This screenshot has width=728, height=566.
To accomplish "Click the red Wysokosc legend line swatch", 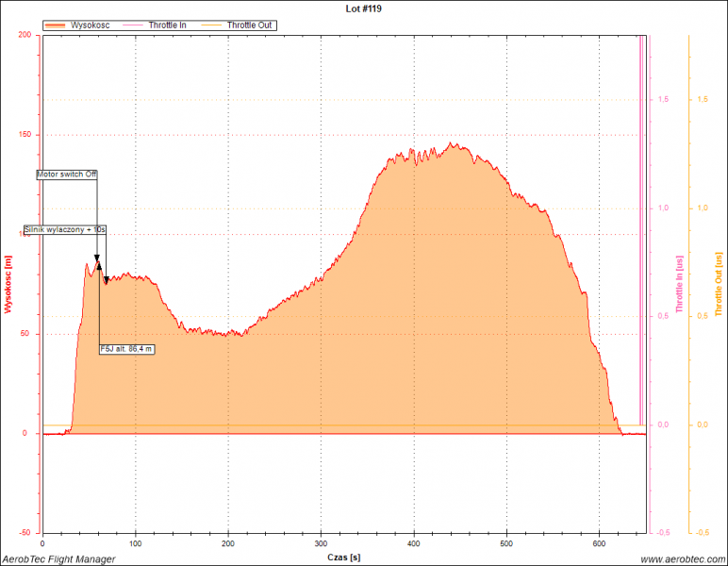I will point(56,25).
